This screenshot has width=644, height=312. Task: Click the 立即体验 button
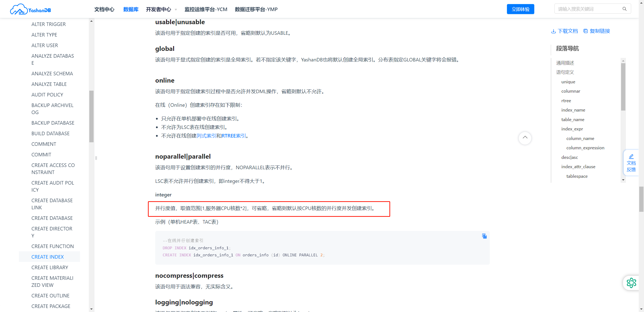tap(520, 9)
